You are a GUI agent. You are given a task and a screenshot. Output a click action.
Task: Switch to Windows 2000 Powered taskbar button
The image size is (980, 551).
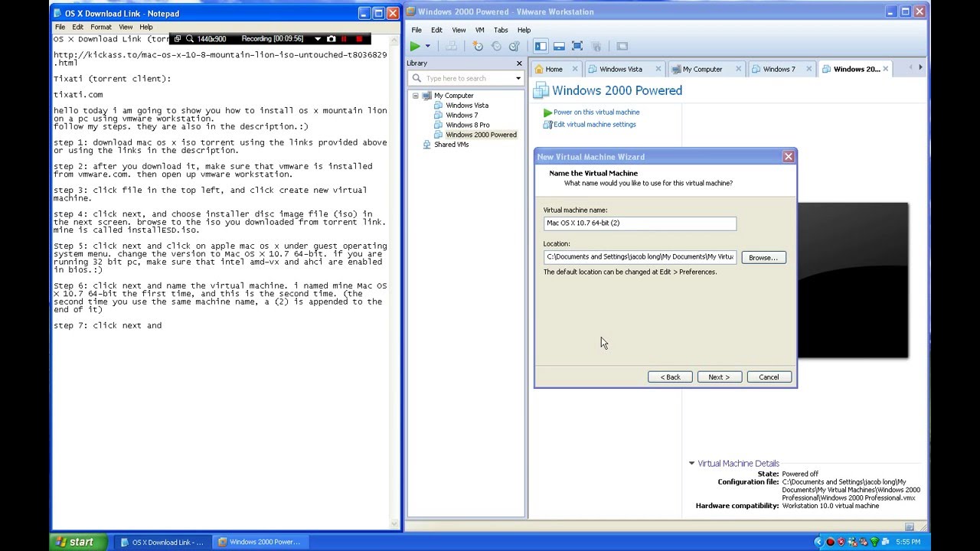pos(260,542)
